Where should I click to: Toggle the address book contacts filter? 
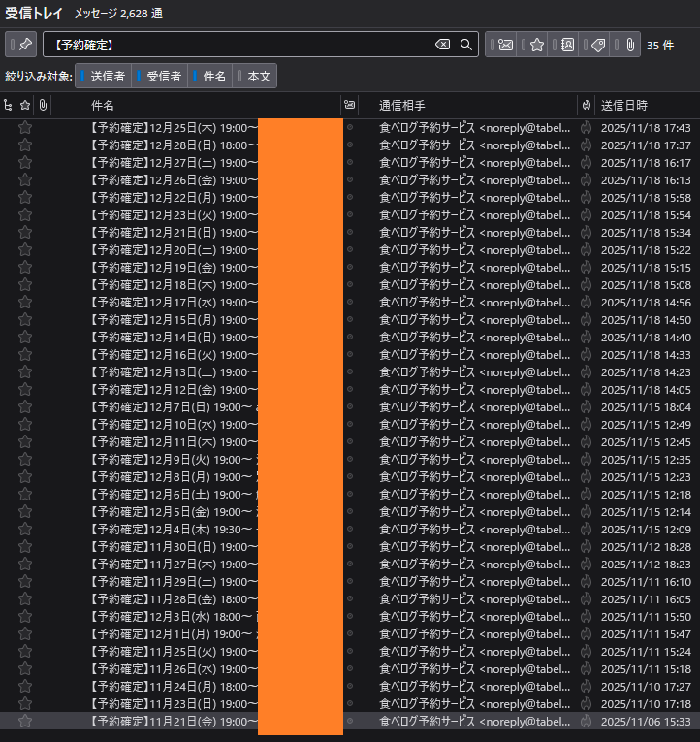click(x=563, y=45)
